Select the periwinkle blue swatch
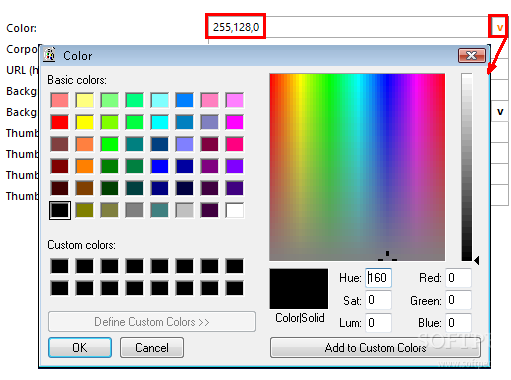This screenshot has width=511, height=380. click(185, 144)
